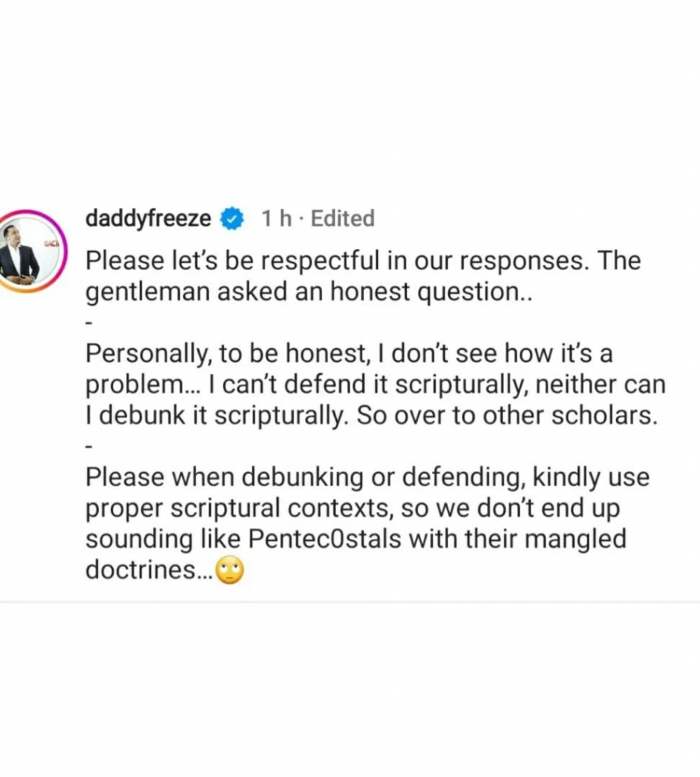
Task: Open daddyfreeze's profile picture
Action: pyautogui.click(x=31, y=252)
